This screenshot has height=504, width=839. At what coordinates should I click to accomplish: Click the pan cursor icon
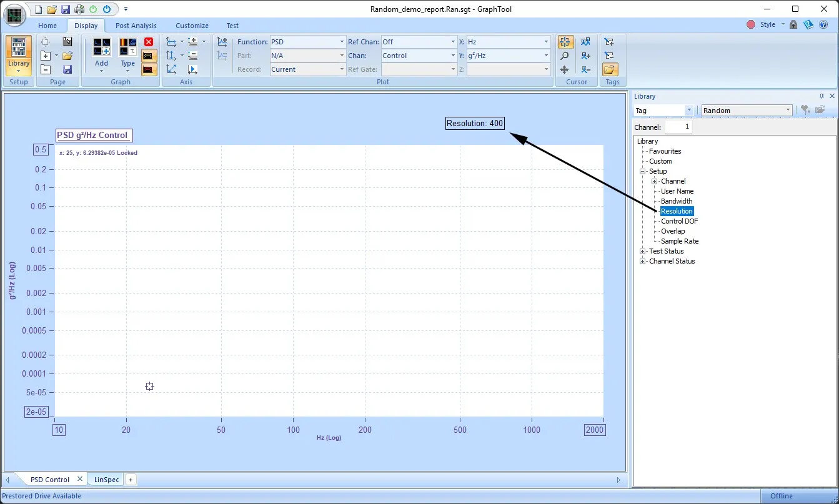[x=564, y=69]
